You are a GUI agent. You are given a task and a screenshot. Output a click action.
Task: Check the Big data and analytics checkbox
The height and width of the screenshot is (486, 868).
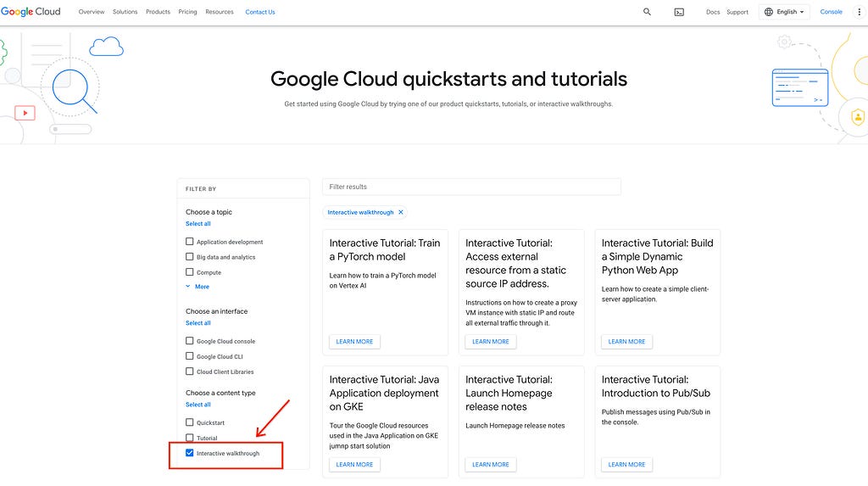(x=189, y=257)
